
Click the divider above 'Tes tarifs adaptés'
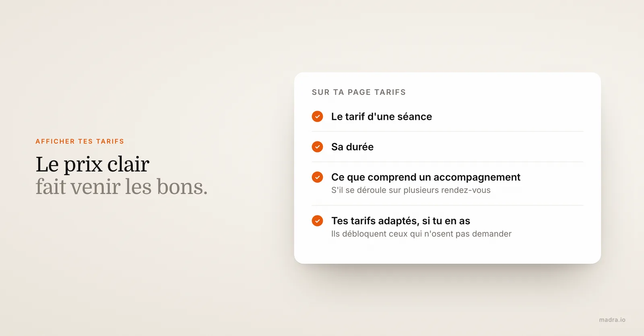coord(447,205)
